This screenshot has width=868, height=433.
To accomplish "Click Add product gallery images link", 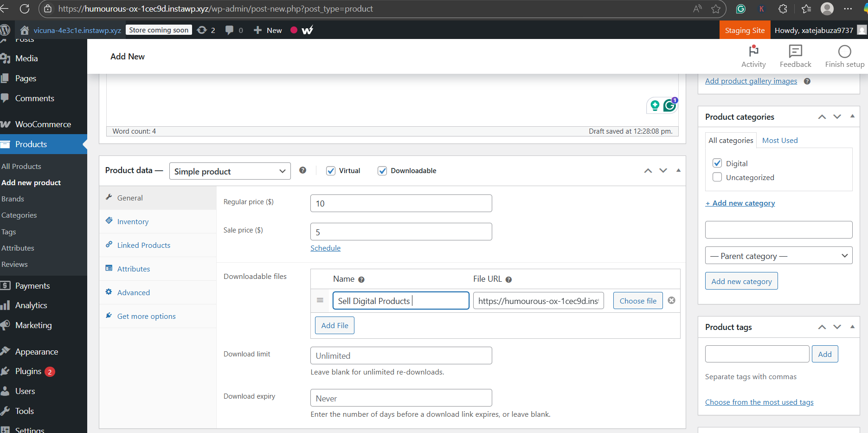I will click(751, 81).
